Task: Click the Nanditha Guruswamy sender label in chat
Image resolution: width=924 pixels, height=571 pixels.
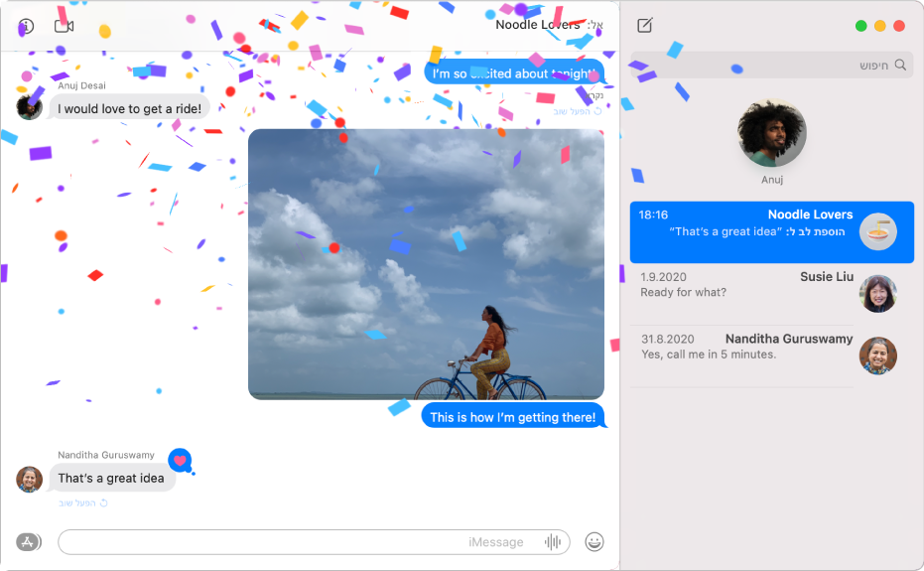Action: [x=106, y=455]
